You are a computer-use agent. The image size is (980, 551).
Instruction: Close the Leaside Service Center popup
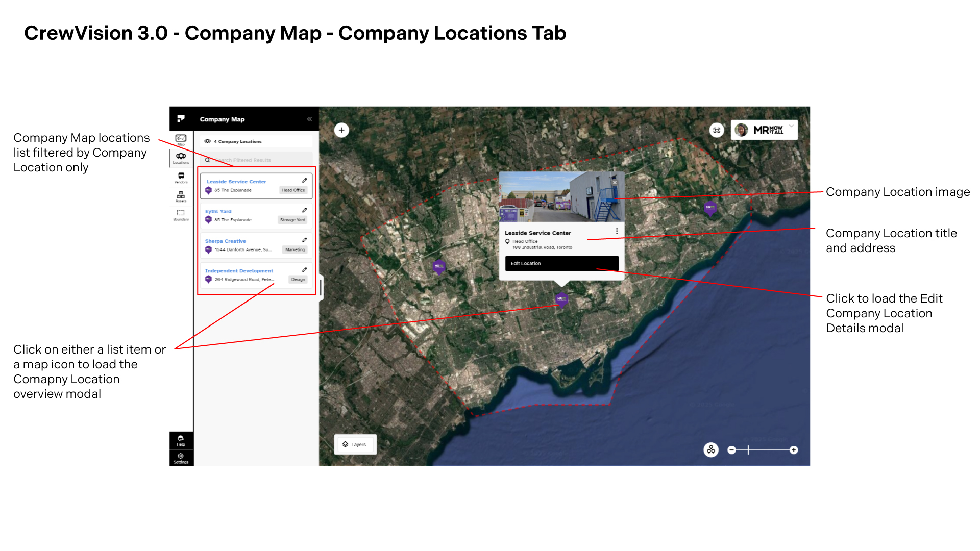tap(615, 182)
